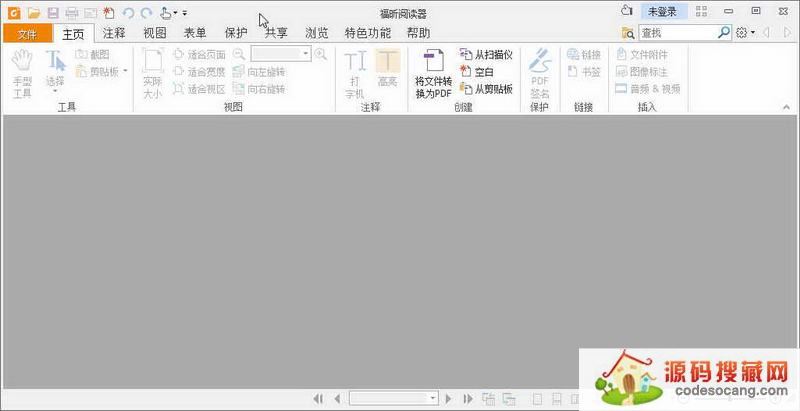Click the Open folder icon in quick access toolbar
The image size is (800, 411).
(x=33, y=12)
